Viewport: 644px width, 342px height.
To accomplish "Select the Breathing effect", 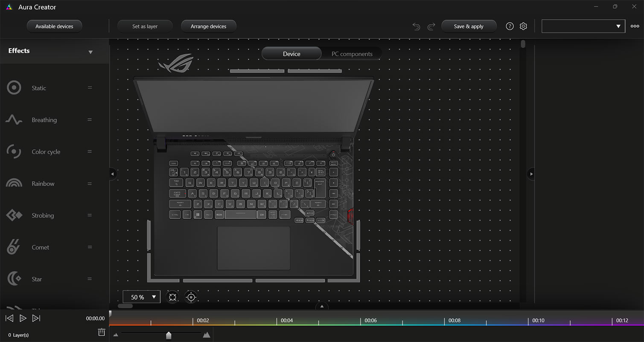I will [x=44, y=120].
